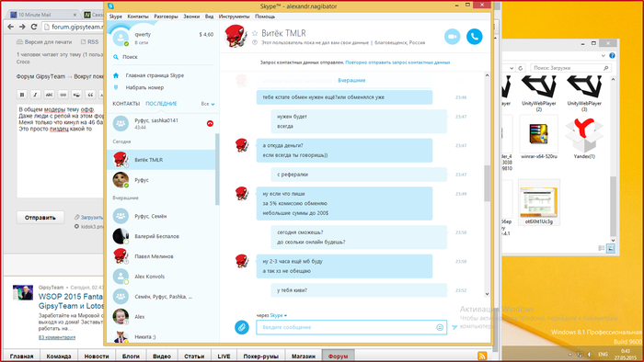
Task: Click Explorer help question mark icon
Action: [612, 55]
